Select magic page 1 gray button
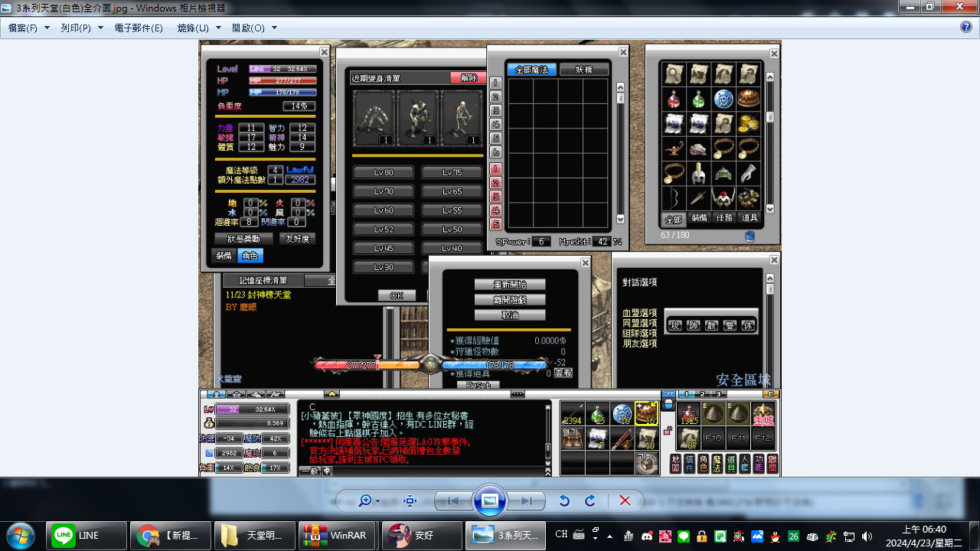Viewport: 980px width, 551px height. [x=495, y=83]
